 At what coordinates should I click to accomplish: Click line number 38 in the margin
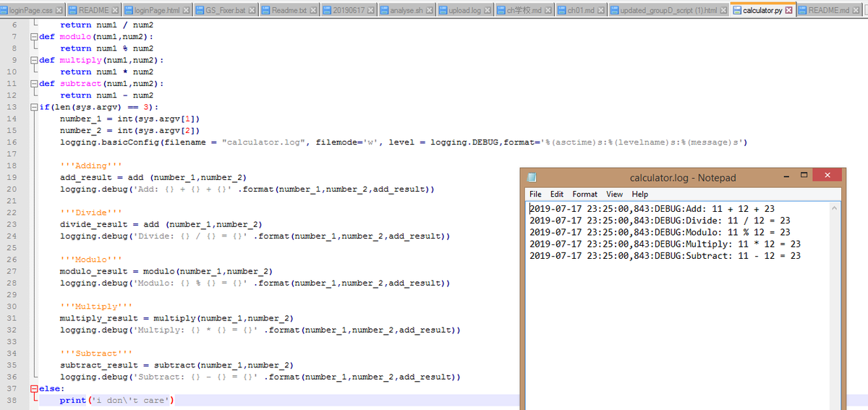click(11, 400)
